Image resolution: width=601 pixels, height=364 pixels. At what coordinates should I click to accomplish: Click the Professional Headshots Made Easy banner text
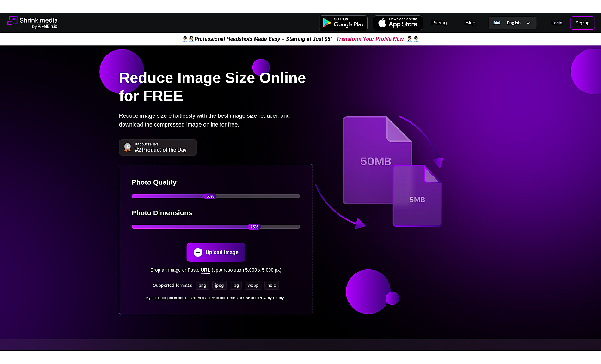[263, 39]
